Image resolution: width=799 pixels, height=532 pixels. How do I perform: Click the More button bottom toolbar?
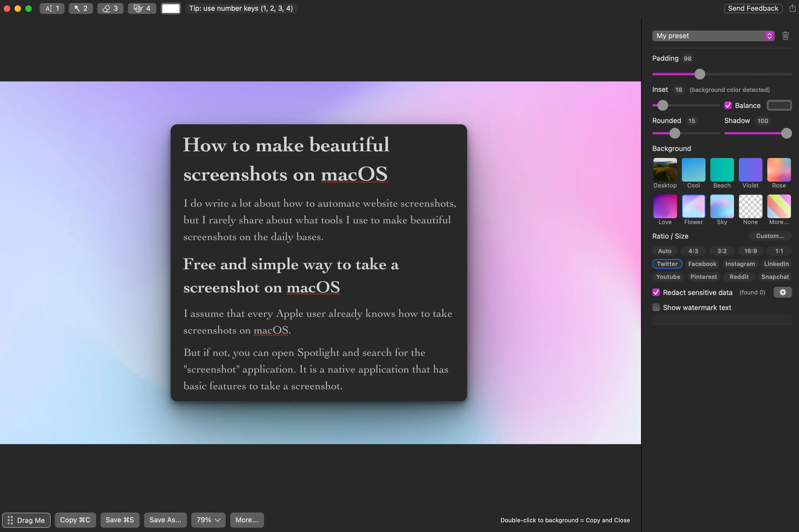[x=246, y=520]
